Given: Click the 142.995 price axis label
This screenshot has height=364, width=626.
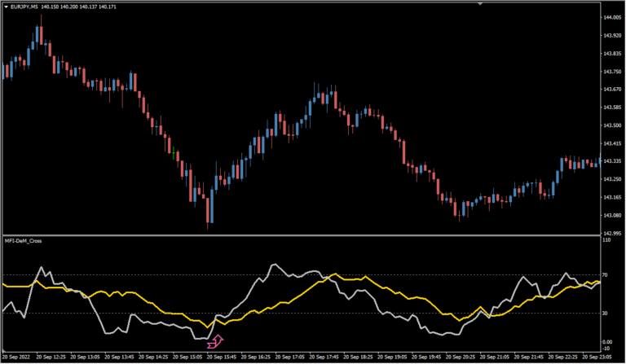Looking at the screenshot, I should [612, 232].
